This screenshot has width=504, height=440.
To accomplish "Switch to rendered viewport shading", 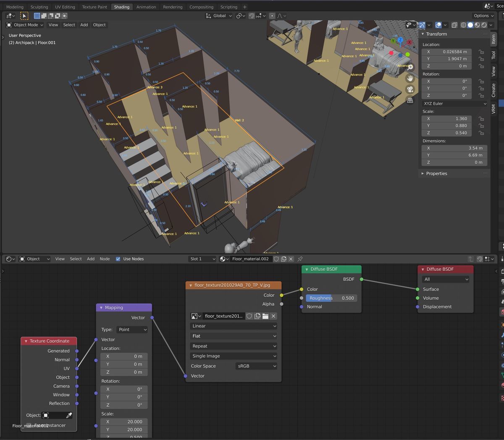I will (483, 25).
